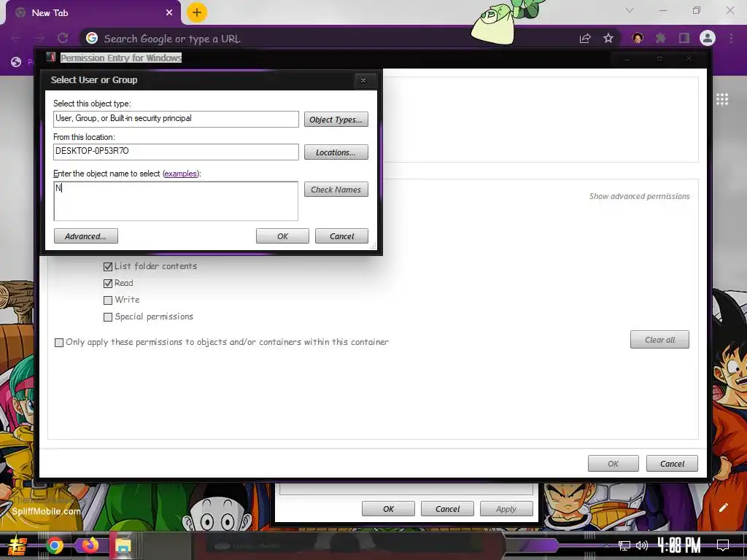
Task: Show hidden tray icons chevron
Action: 606,545
